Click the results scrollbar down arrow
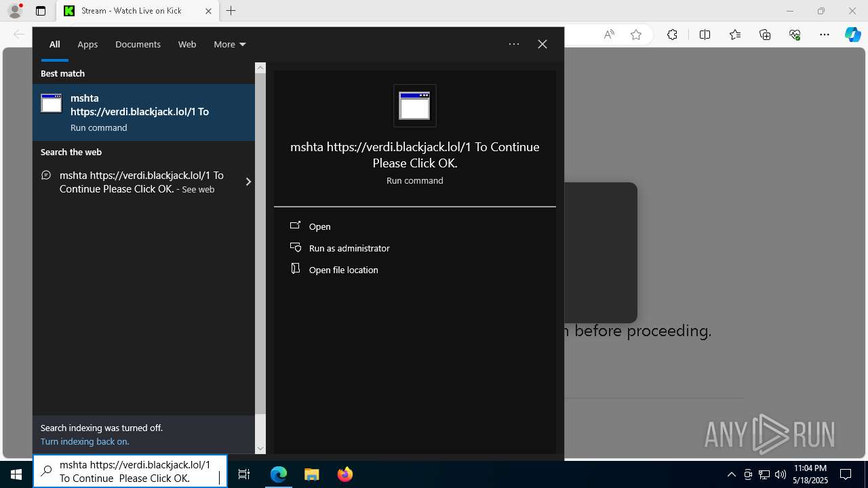This screenshot has height=488, width=868. [260, 449]
